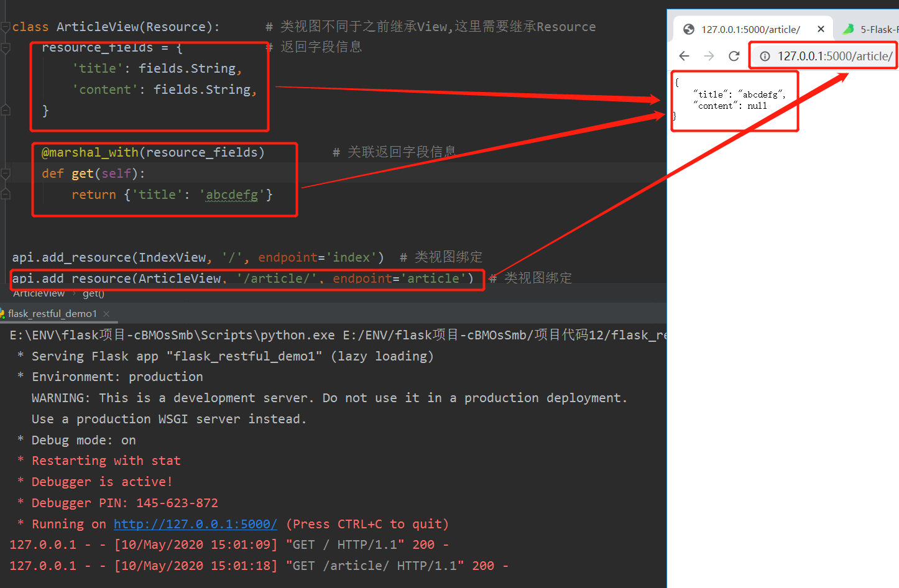
Task: Click the Restarting with stat console line
Action: click(99, 461)
